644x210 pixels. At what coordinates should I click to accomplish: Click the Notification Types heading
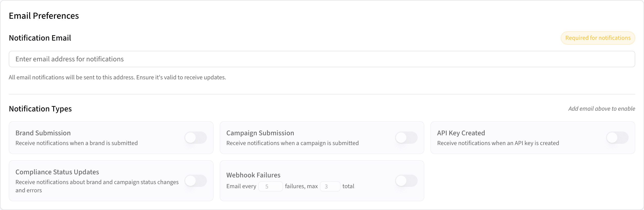click(40, 109)
